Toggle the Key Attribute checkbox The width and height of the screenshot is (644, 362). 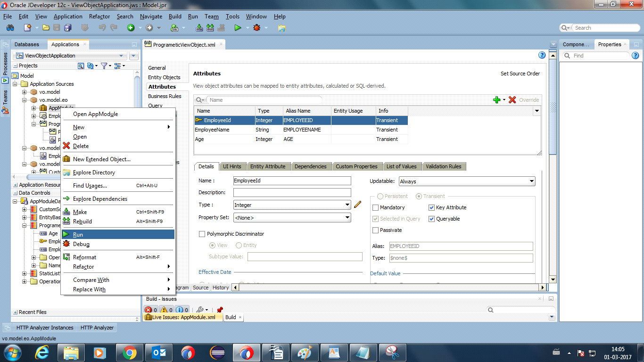[431, 207]
